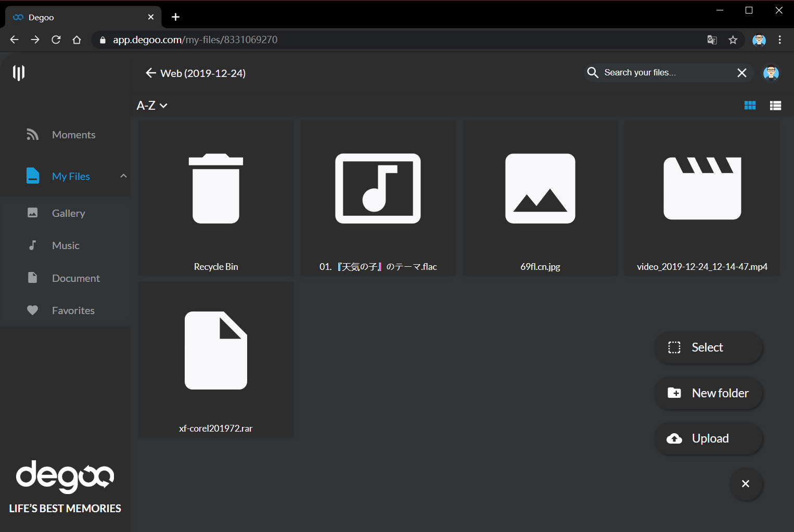Switch to grid view layout
This screenshot has height=532, width=794.
(750, 106)
